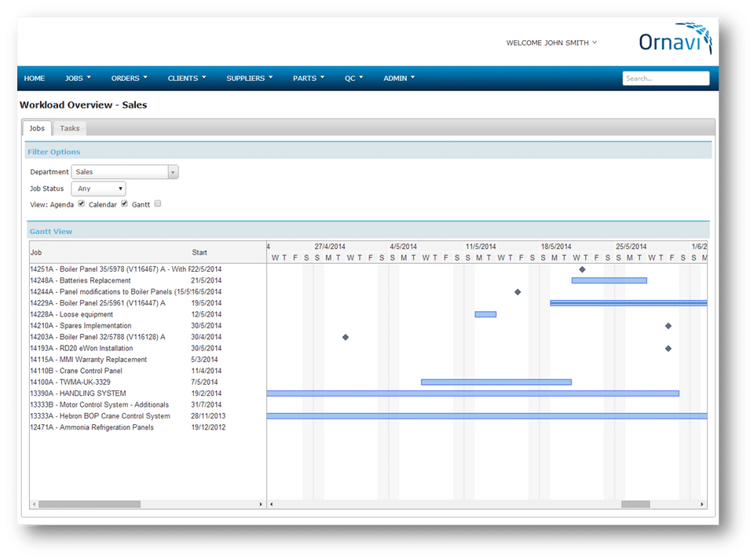Select 14115A MMI Warranty Replacement row
Viewport: 754px width, 560px height.
click(148, 360)
